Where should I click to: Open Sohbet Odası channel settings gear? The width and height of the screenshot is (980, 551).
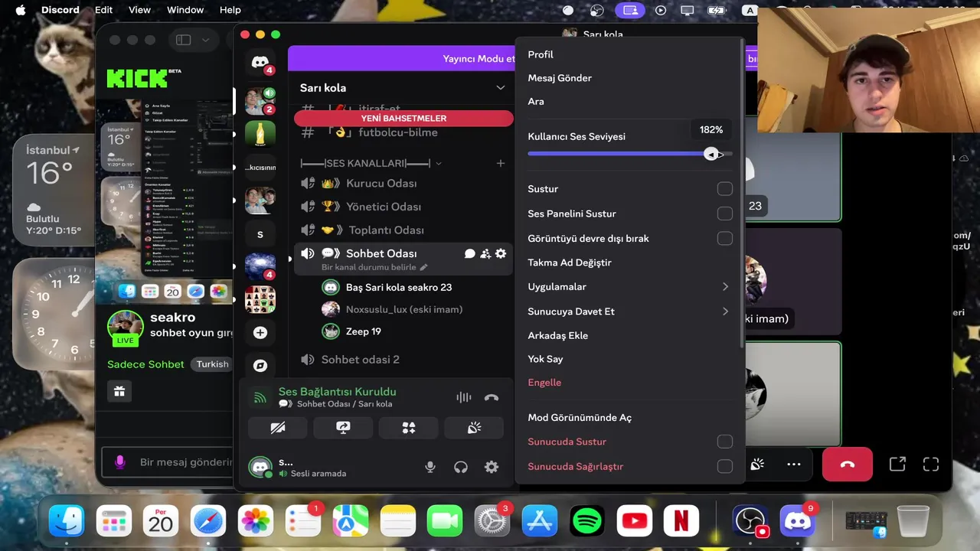click(501, 253)
